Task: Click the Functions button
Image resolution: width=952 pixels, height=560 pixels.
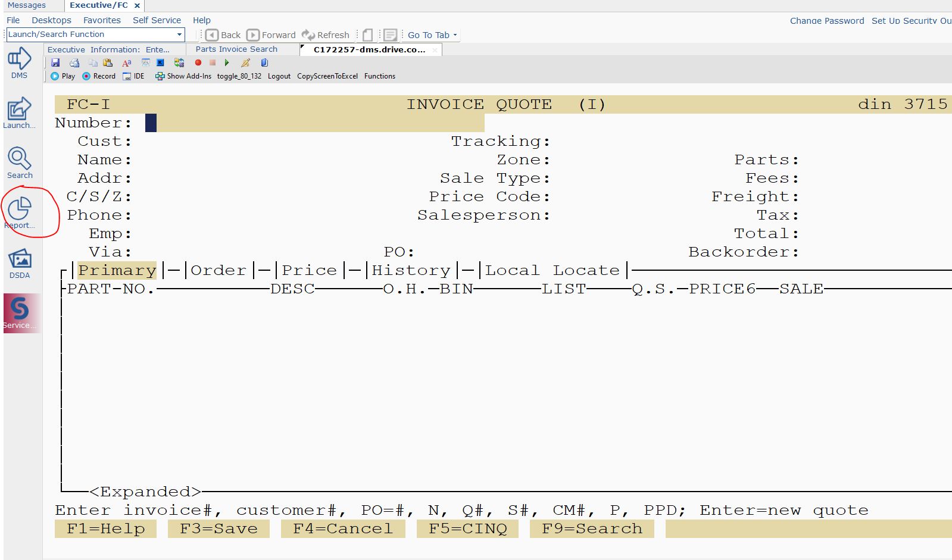Action: click(x=380, y=76)
